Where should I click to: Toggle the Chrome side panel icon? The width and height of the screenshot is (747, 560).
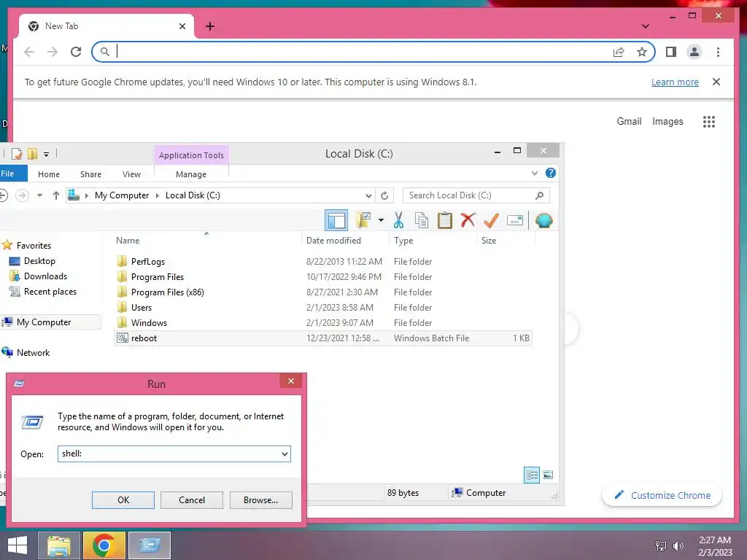pos(671,52)
